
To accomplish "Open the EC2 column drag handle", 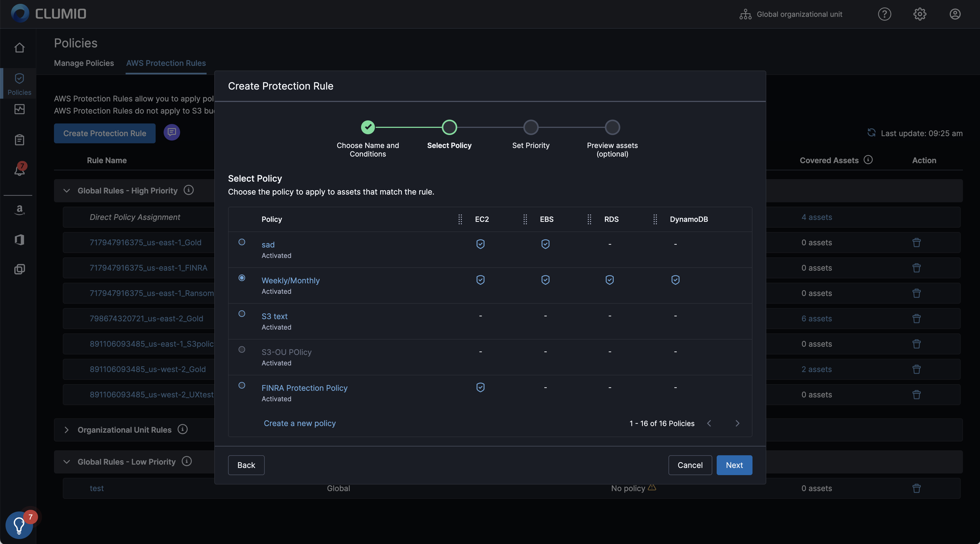I will click(x=460, y=219).
